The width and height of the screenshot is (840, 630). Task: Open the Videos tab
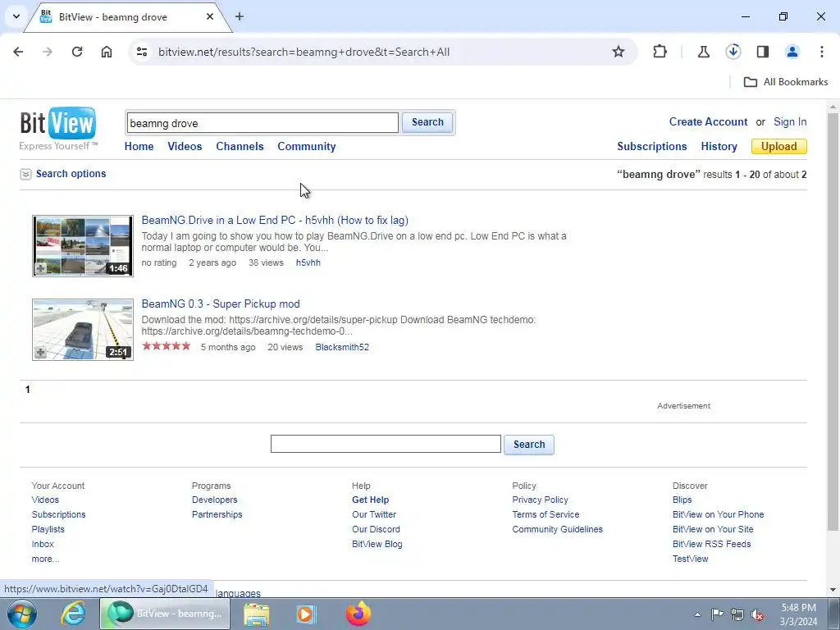[x=185, y=146]
